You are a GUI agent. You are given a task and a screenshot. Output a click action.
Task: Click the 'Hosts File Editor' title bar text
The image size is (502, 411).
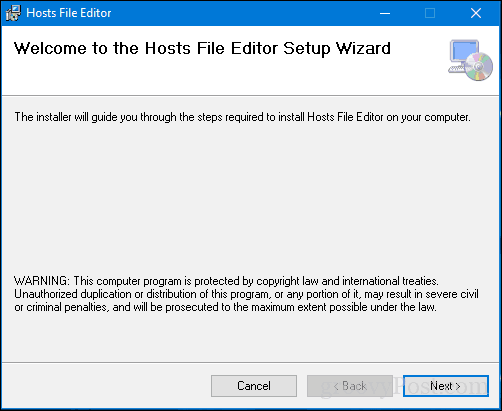[69, 13]
